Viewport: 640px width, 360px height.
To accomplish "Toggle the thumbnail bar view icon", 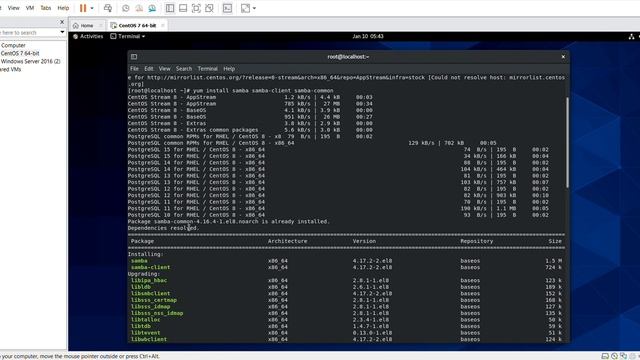I will click(183, 8).
